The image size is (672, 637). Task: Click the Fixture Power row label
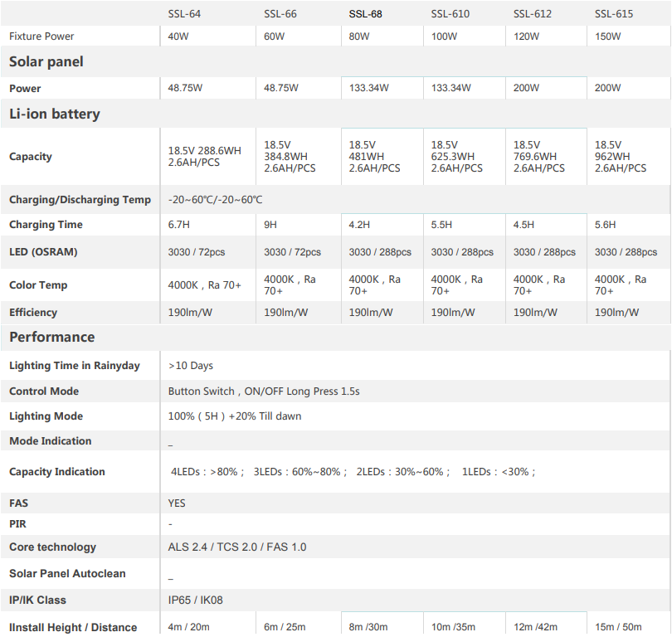pos(41,36)
